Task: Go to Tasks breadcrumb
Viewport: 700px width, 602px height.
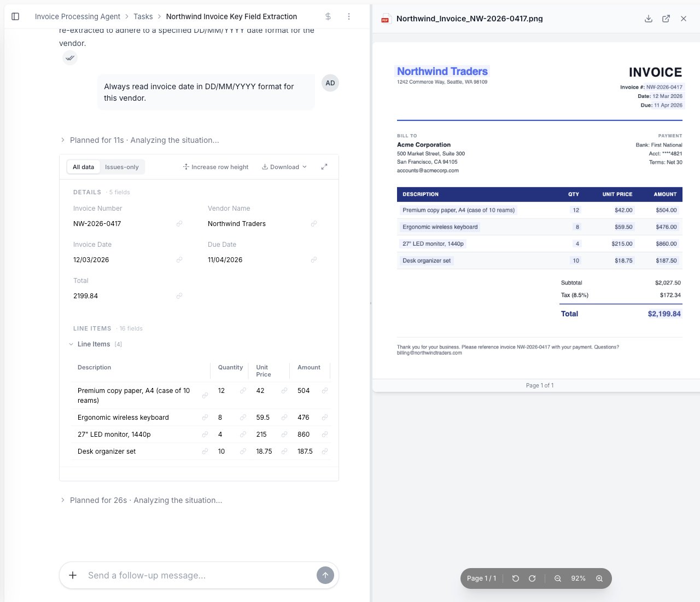Action: [x=143, y=16]
